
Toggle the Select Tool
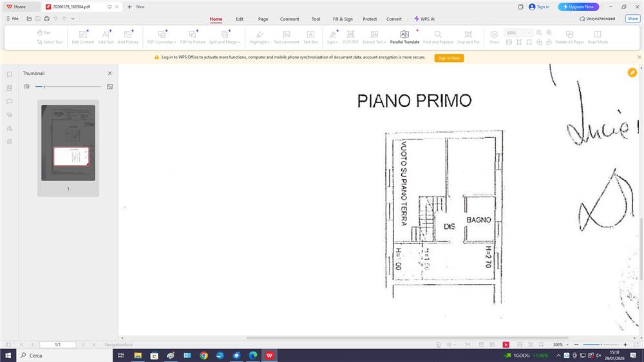pos(50,42)
